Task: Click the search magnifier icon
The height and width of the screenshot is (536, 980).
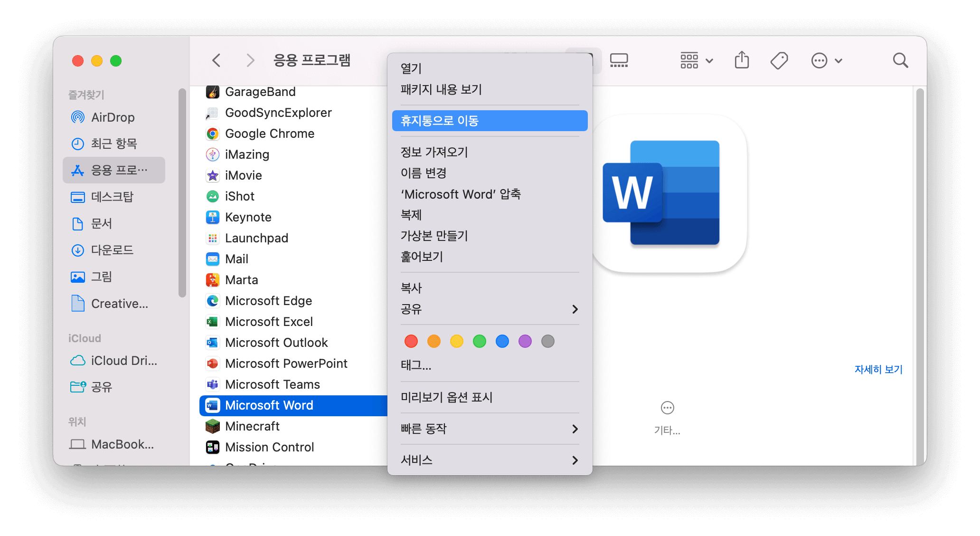Action: [900, 60]
